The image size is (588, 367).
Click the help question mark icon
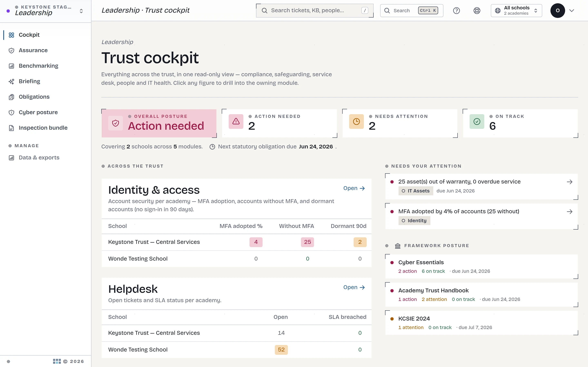(456, 10)
